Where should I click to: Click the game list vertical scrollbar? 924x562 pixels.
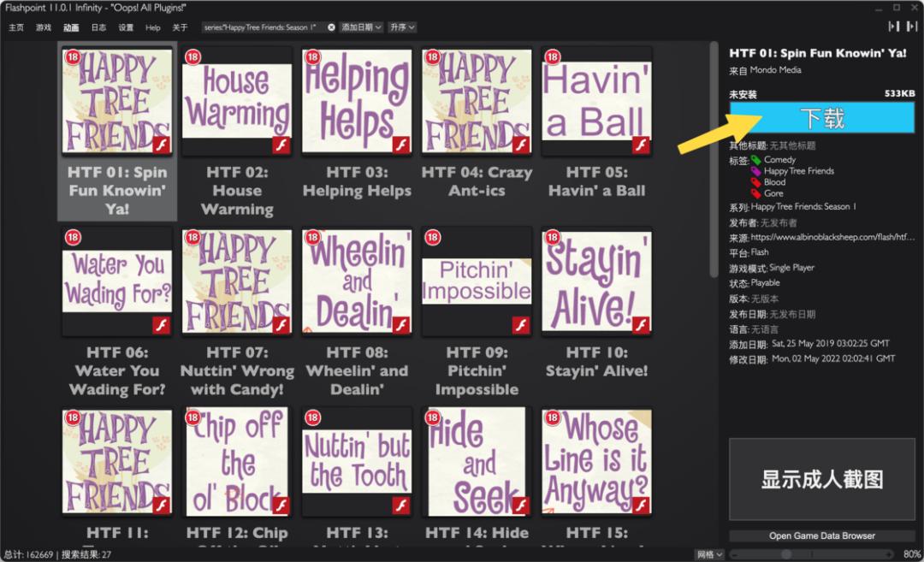(714, 158)
